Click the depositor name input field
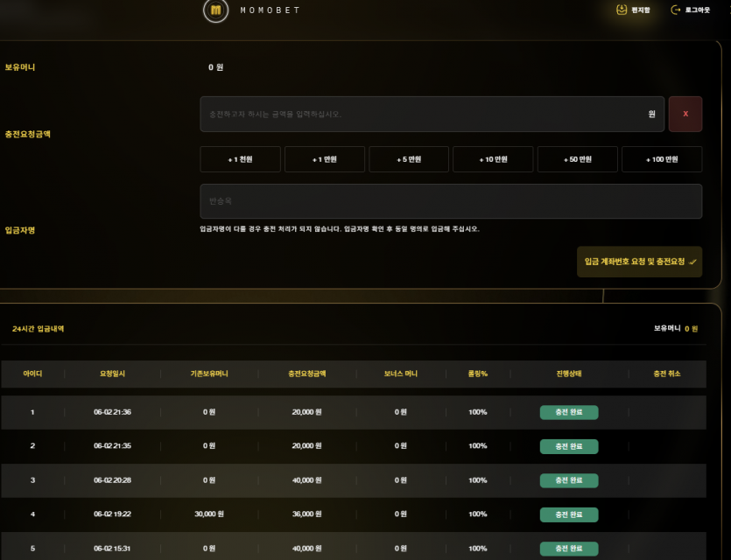This screenshot has width=731, height=560. tap(451, 201)
